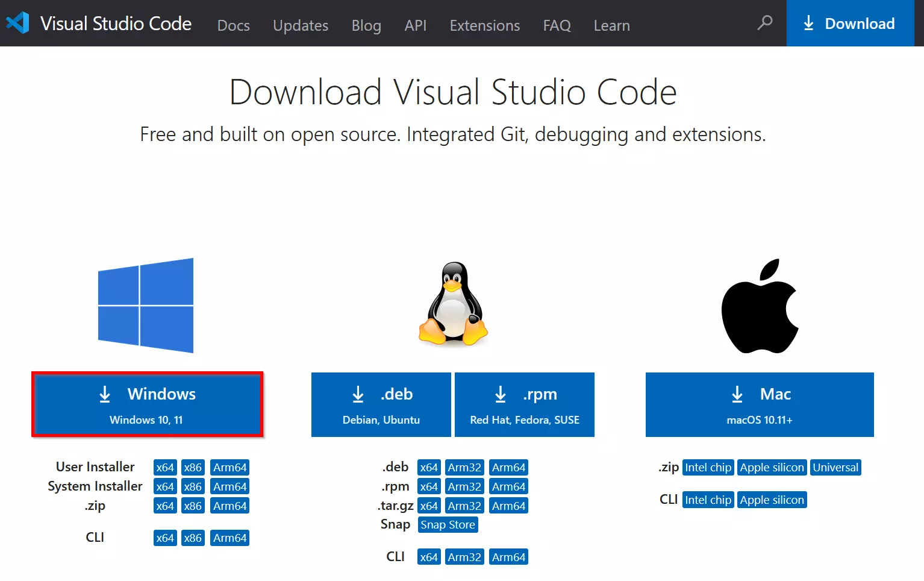This screenshot has height=581, width=924.
Task: Open the Docs page
Action: 233,25
